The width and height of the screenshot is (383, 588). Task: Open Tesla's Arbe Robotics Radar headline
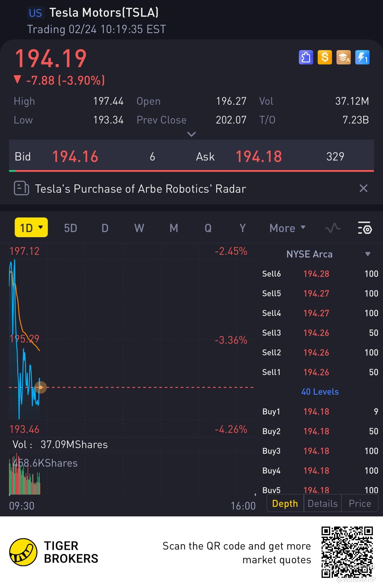(140, 189)
